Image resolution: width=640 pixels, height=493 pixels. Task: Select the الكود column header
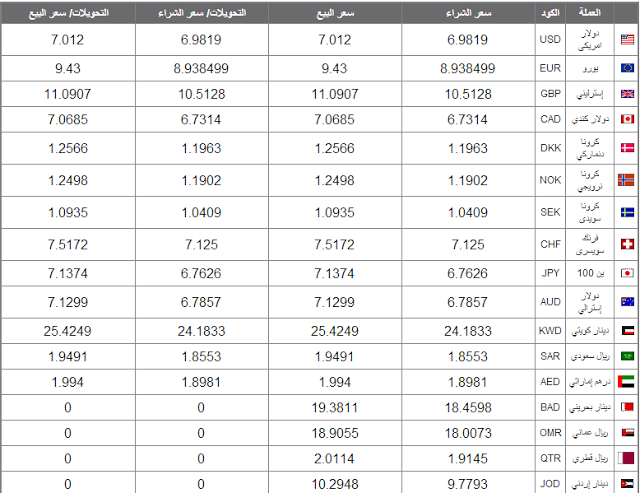548,13
